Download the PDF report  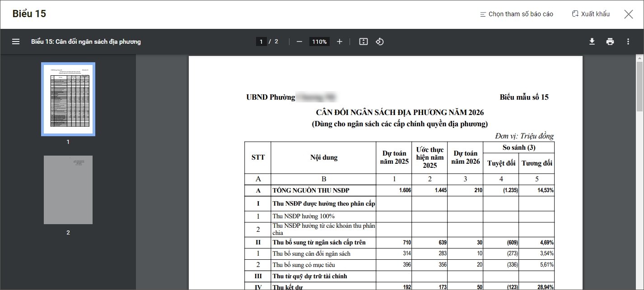coord(592,41)
